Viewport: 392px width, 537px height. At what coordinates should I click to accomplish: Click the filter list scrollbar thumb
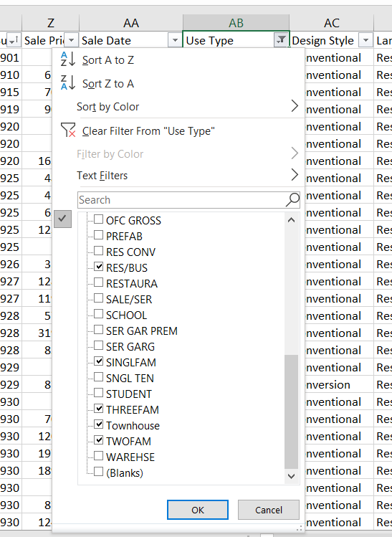pos(292,412)
